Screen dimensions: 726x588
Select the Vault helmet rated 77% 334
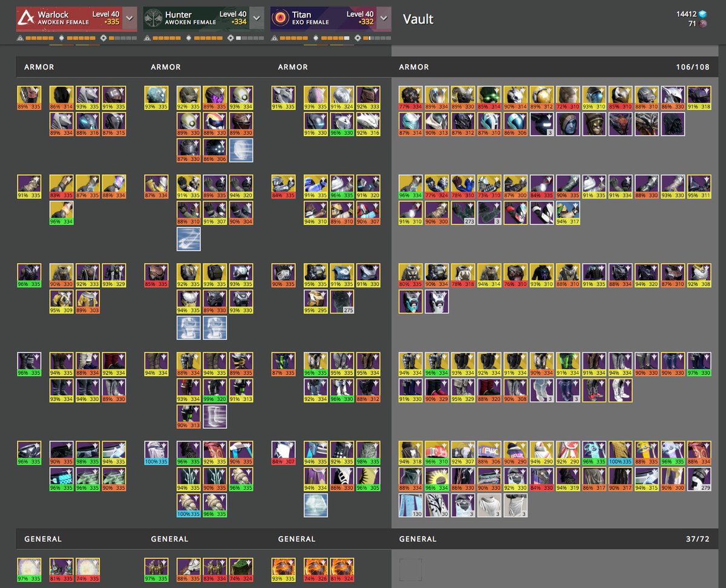[x=411, y=97]
